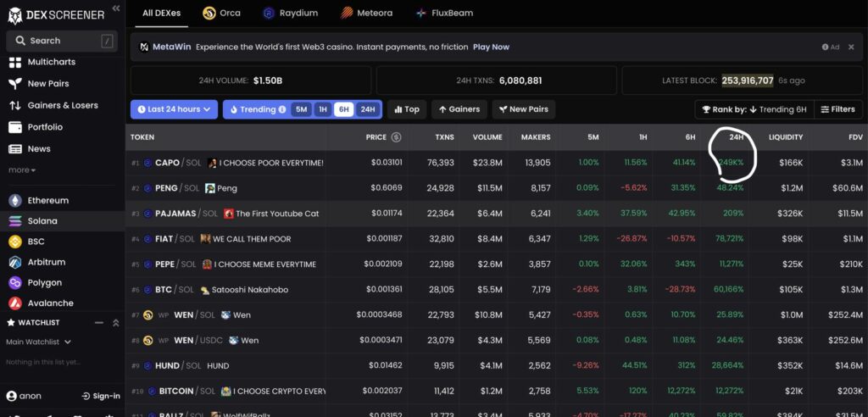
Task: Switch to the FluxBeam tab
Action: tap(444, 14)
